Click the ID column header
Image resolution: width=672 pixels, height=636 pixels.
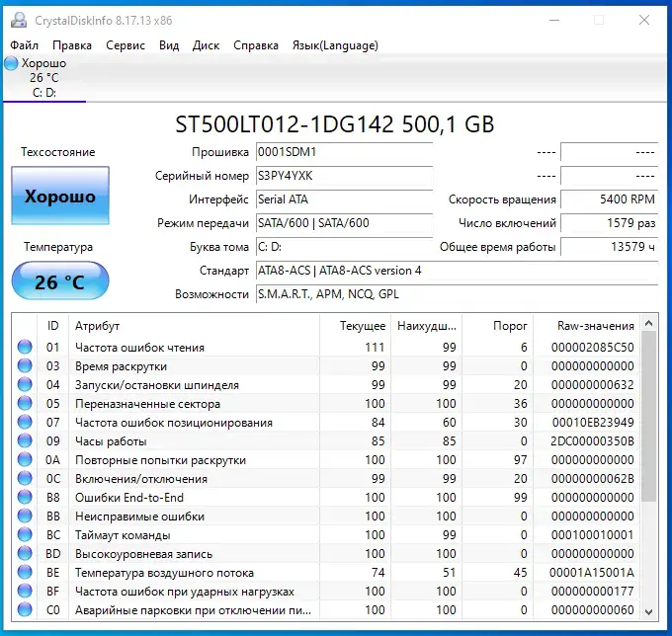click(53, 326)
